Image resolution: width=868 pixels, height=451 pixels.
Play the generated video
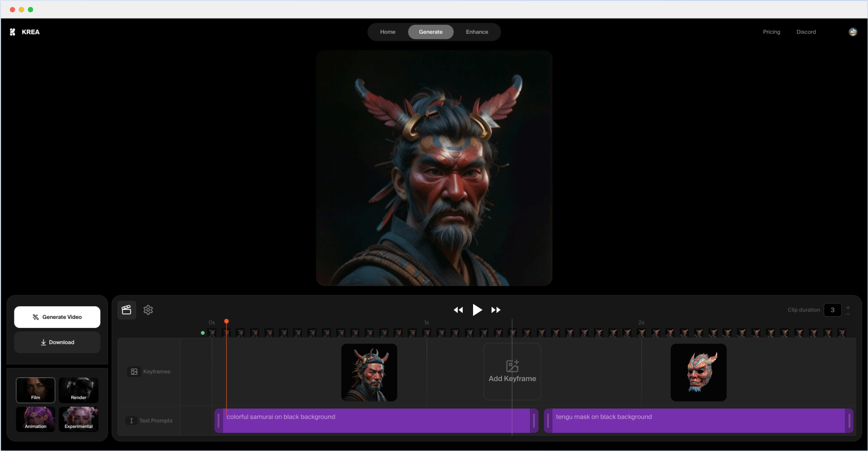click(477, 310)
